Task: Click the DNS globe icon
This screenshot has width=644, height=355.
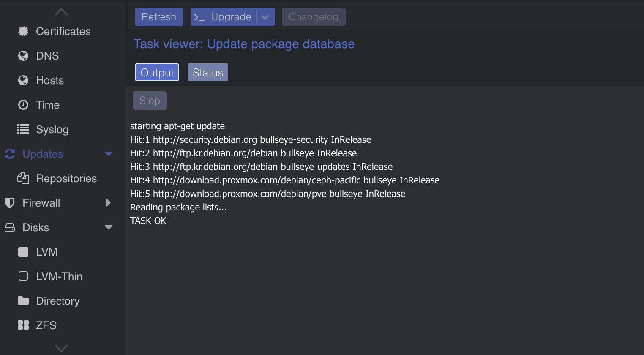Action: point(23,56)
